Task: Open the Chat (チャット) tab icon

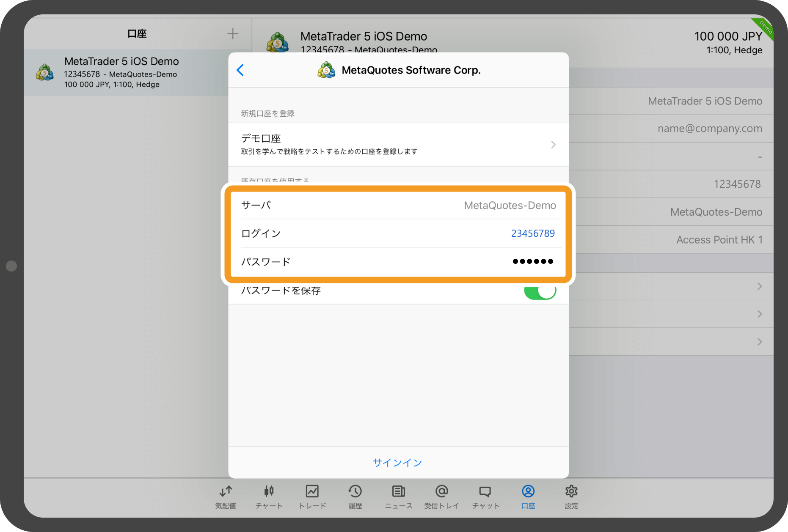Action: [485, 491]
